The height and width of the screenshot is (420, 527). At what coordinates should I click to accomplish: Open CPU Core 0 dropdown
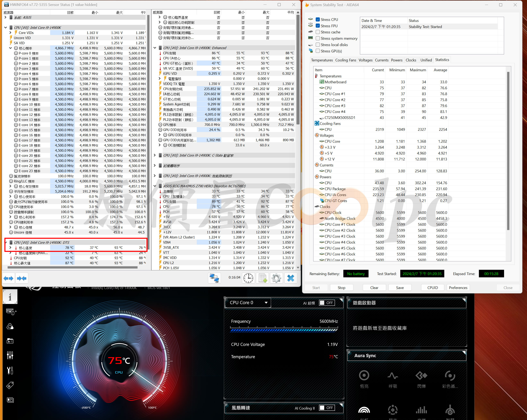click(248, 303)
